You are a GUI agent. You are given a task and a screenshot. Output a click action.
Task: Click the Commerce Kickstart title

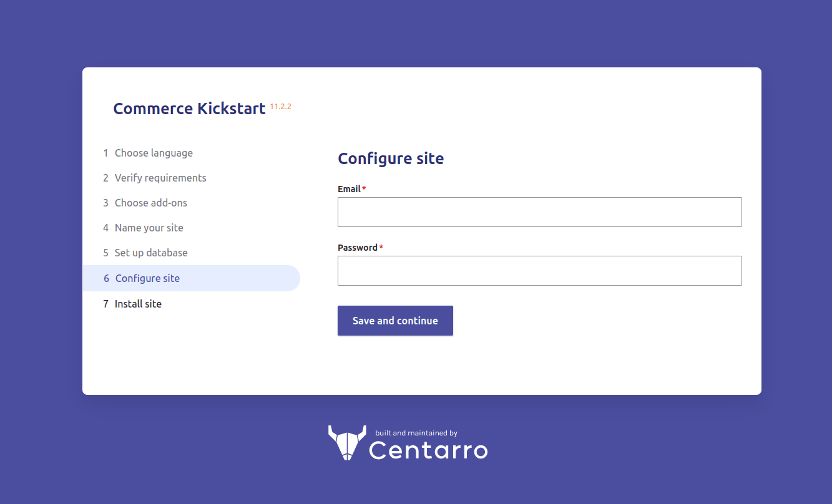point(189,109)
